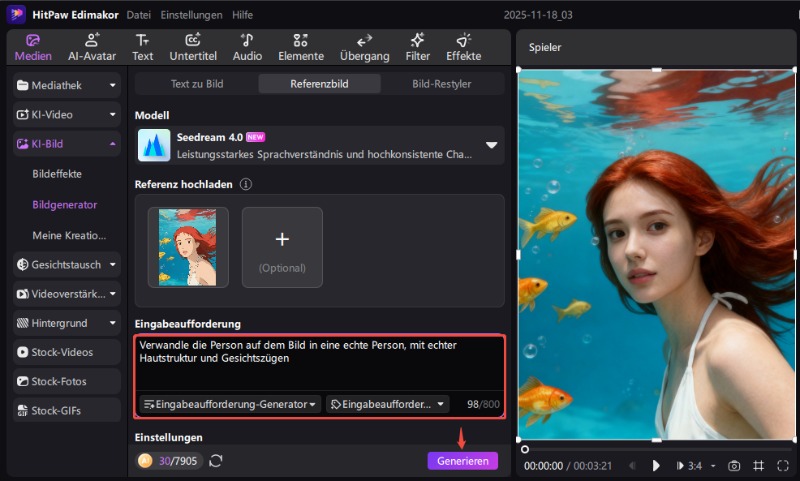Play the preview in the player

pyautogui.click(x=656, y=465)
